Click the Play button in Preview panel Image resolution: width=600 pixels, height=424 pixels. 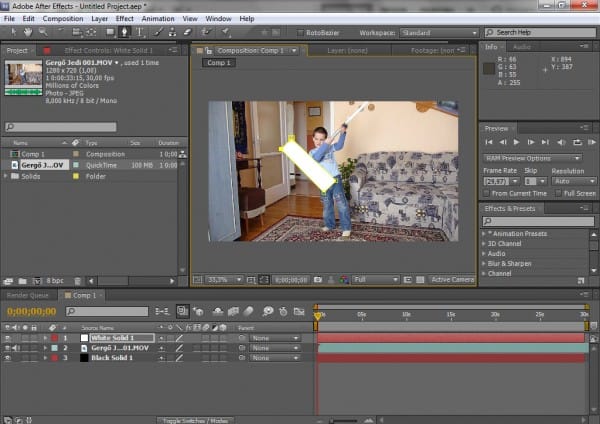(x=516, y=143)
